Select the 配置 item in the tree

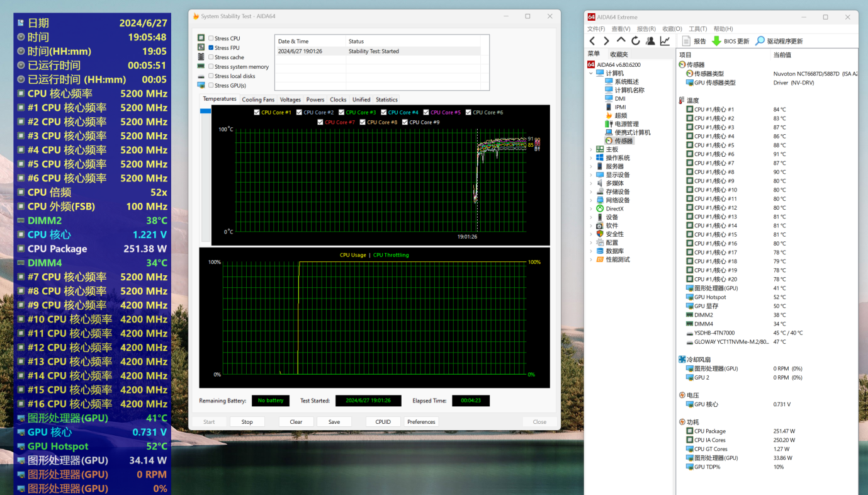pyautogui.click(x=607, y=242)
